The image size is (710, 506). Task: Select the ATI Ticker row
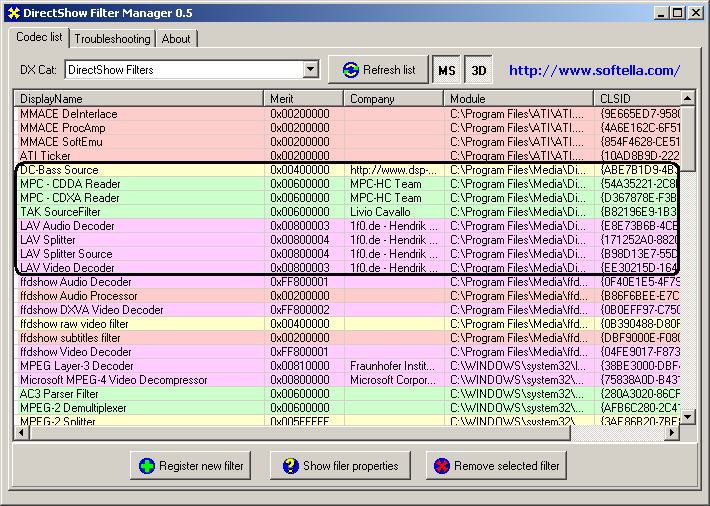(x=347, y=155)
